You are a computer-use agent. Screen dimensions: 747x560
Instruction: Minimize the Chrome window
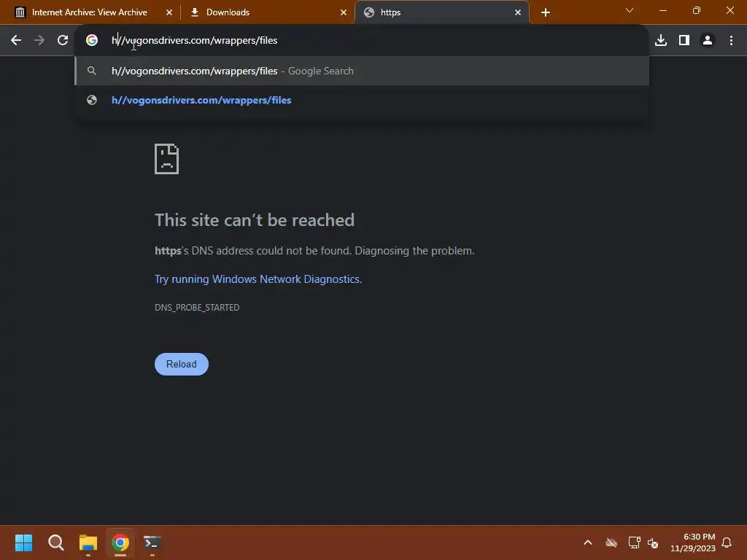coord(662,10)
